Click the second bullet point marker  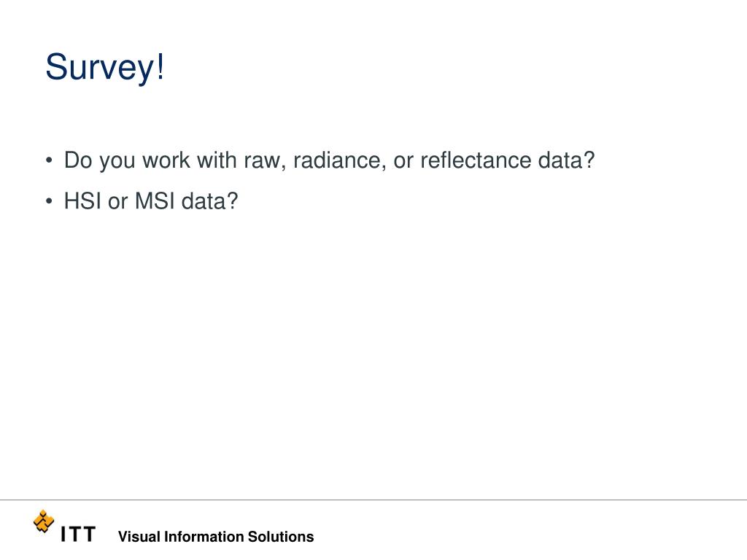(49, 201)
